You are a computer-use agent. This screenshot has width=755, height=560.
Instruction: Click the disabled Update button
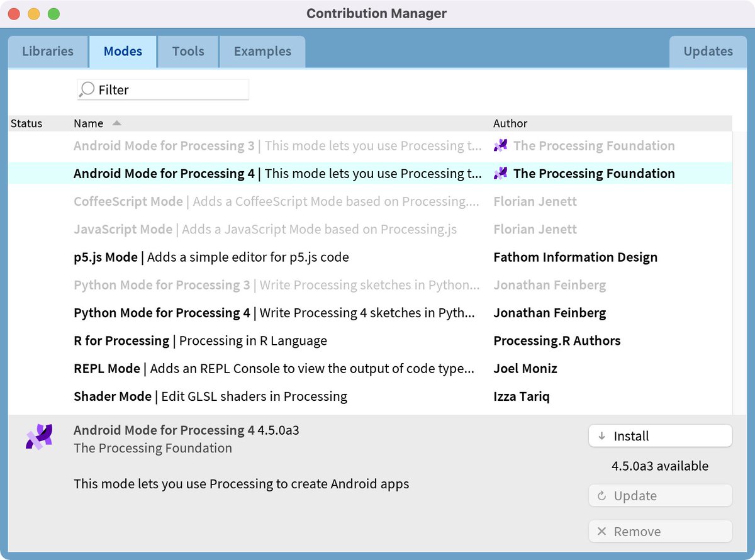pos(660,496)
